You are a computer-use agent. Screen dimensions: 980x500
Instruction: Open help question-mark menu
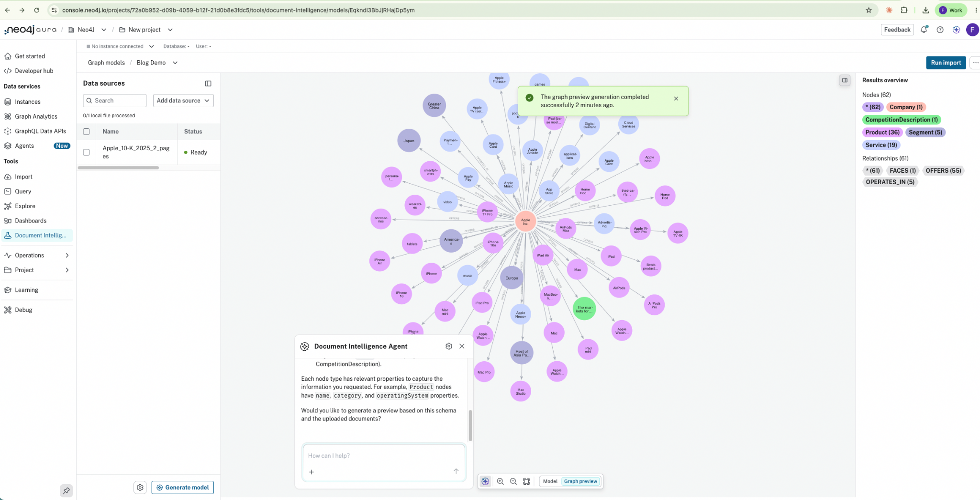[940, 30]
